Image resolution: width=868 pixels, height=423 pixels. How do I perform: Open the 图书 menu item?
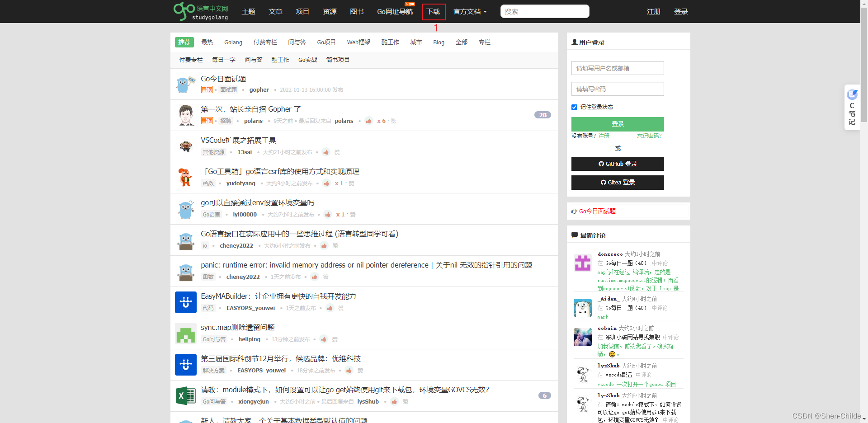(x=357, y=11)
